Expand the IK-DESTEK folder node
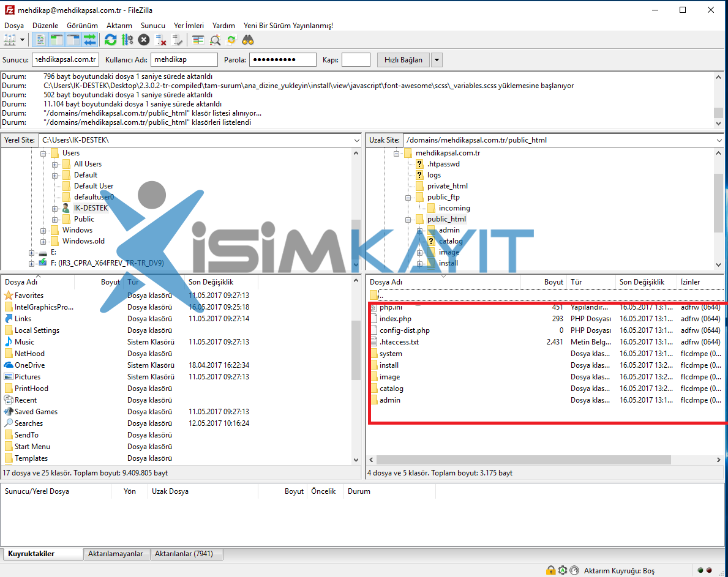728x577 pixels. (x=54, y=209)
